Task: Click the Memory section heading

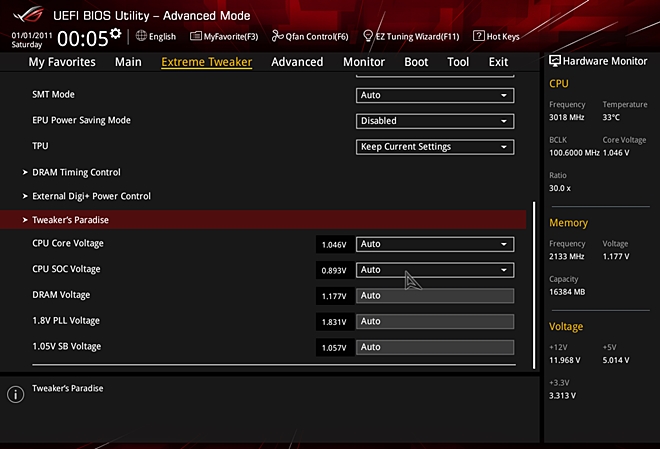Action: click(x=569, y=223)
